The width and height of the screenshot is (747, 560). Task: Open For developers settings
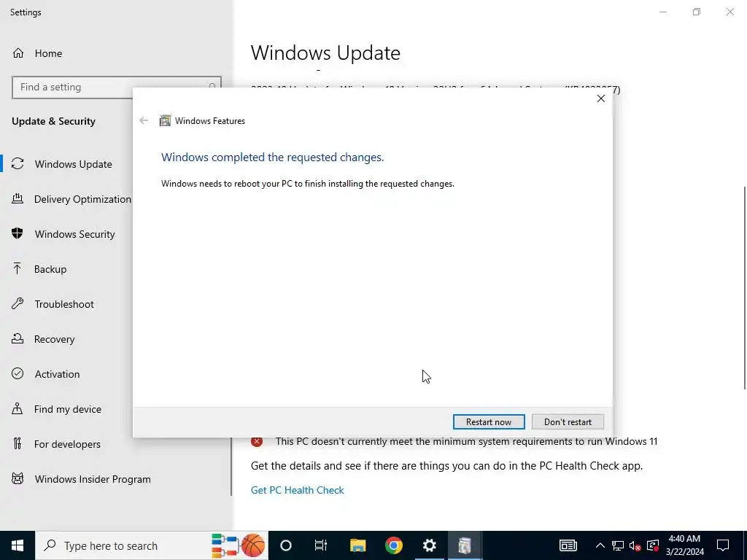coord(67,444)
